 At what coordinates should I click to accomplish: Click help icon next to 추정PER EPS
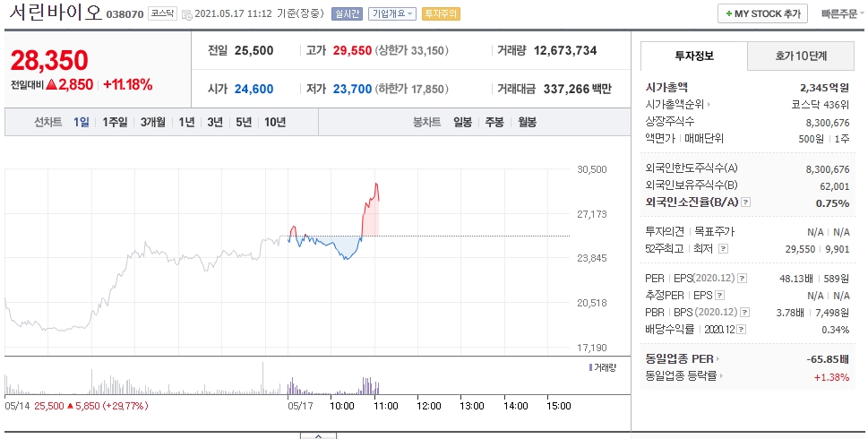coord(719,296)
